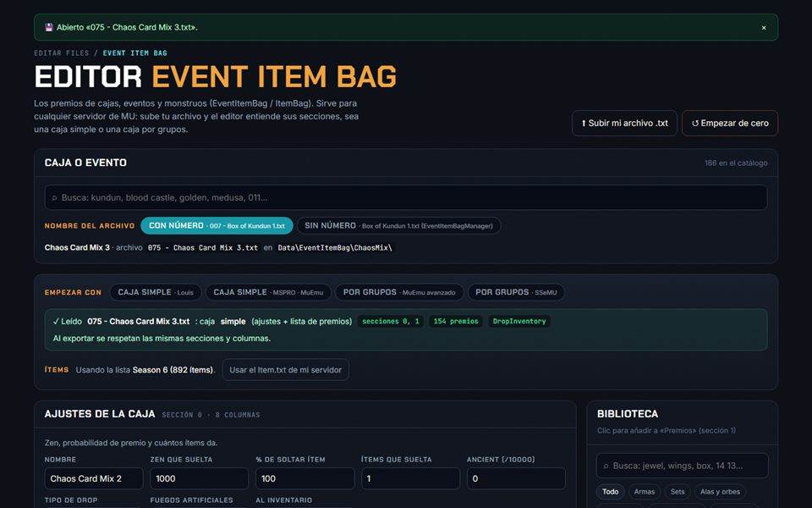This screenshot has width=812, height=508.
Task: Click the 'Ítems que suelta' field
Action: pos(411,478)
